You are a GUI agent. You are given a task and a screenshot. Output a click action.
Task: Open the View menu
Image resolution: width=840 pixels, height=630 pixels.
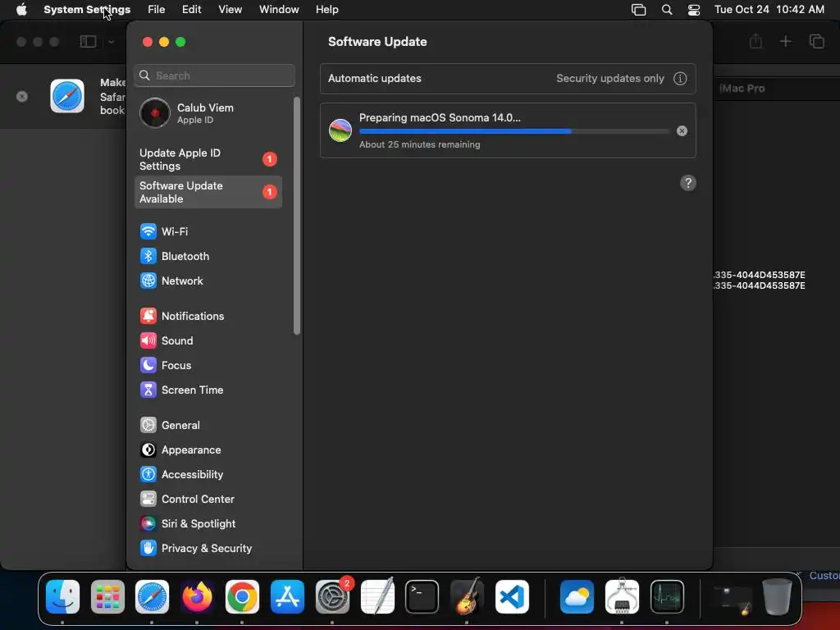click(230, 10)
